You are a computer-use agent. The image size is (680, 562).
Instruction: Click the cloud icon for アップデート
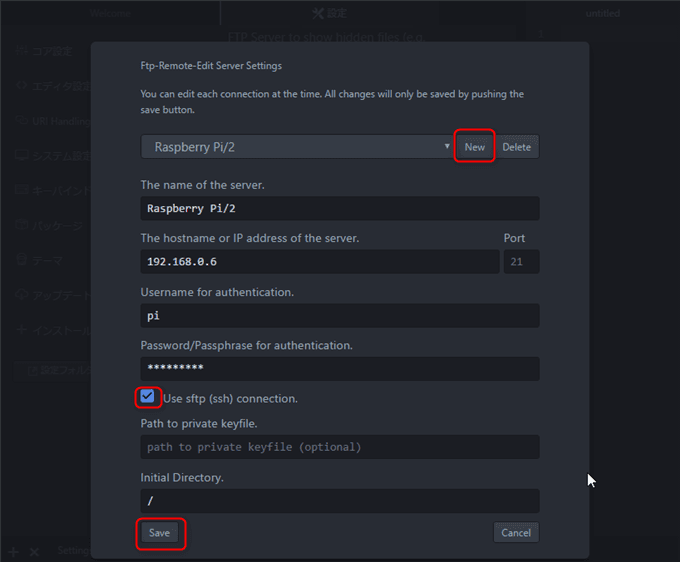(21, 294)
